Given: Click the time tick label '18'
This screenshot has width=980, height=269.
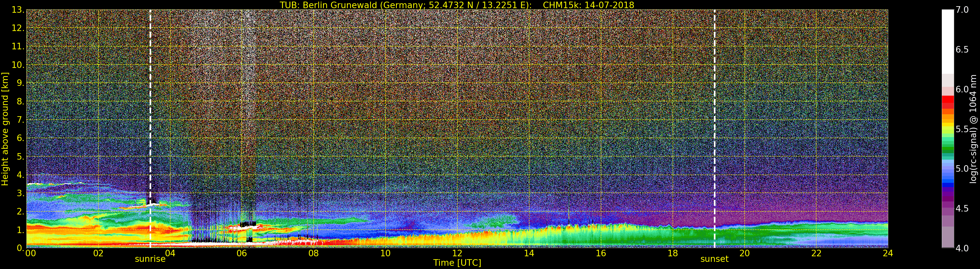Looking at the screenshot, I should click(x=673, y=253).
